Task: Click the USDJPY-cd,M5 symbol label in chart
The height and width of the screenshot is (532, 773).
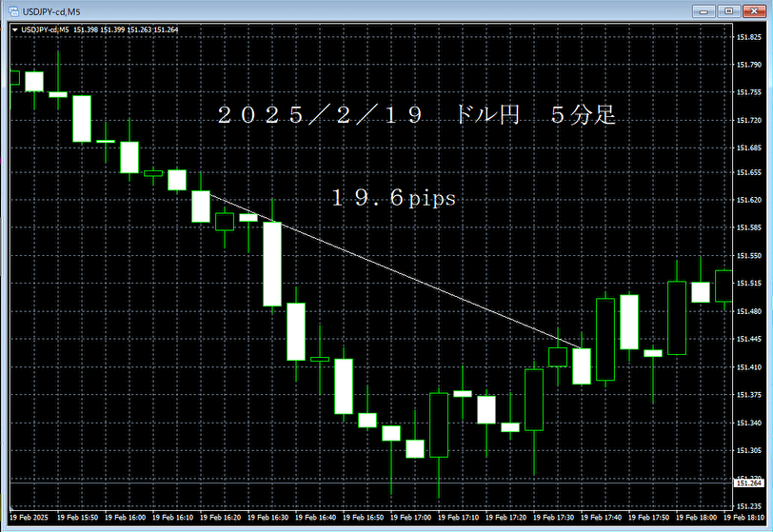Action: tap(45, 30)
